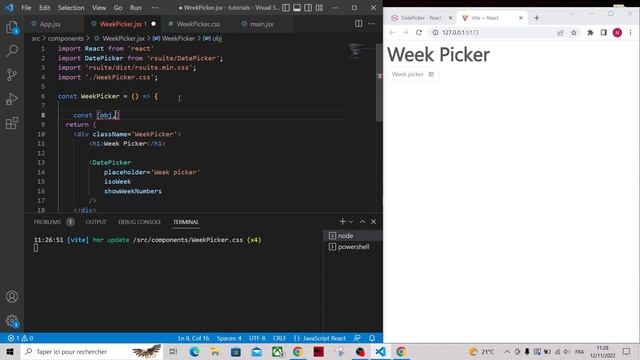Viewport: 640px width, 360px height.
Task: Switch to DatePicker - React Chrome tab
Action: [x=421, y=18]
